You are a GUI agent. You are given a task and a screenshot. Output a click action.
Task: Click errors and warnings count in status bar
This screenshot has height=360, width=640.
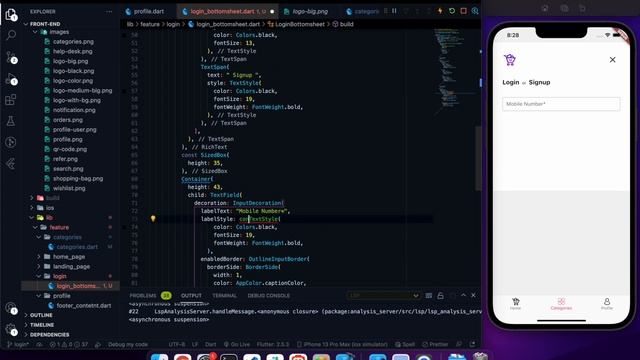[x=69, y=344]
